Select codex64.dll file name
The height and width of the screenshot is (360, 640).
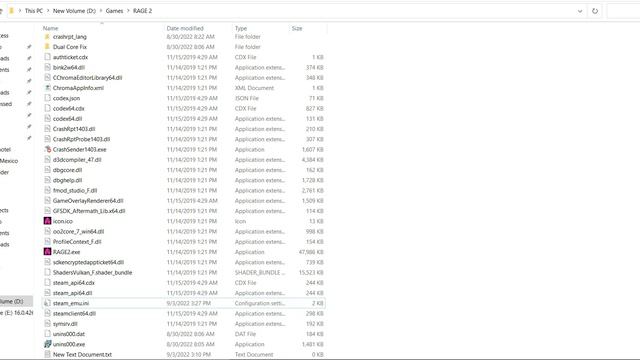(67, 118)
